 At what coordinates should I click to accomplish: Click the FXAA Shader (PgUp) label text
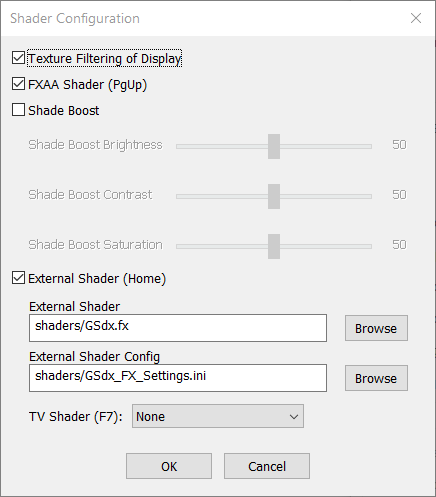point(88,85)
